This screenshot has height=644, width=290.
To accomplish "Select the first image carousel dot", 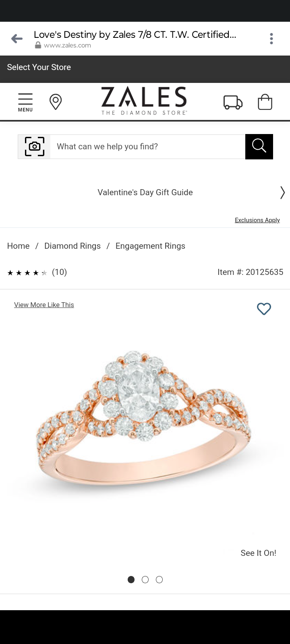I will point(131,580).
